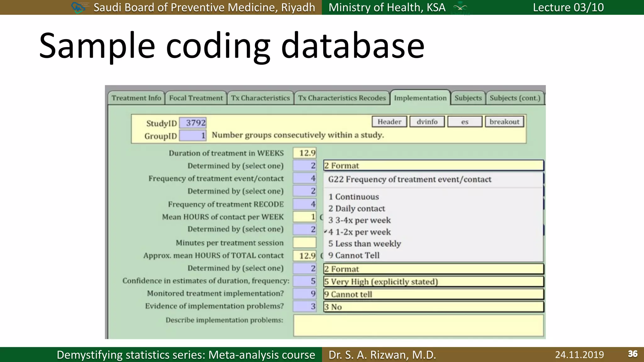Click Determined by field under Mean HOURS per WEEK
644x362 pixels.
click(304, 229)
